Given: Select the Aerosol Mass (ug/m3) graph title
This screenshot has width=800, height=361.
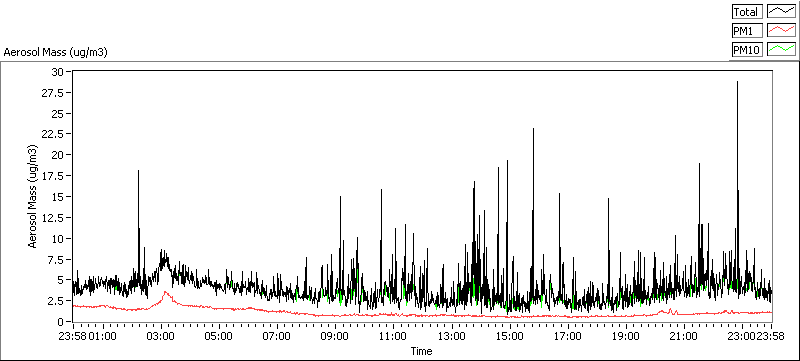Looking at the screenshot, I should point(56,52).
